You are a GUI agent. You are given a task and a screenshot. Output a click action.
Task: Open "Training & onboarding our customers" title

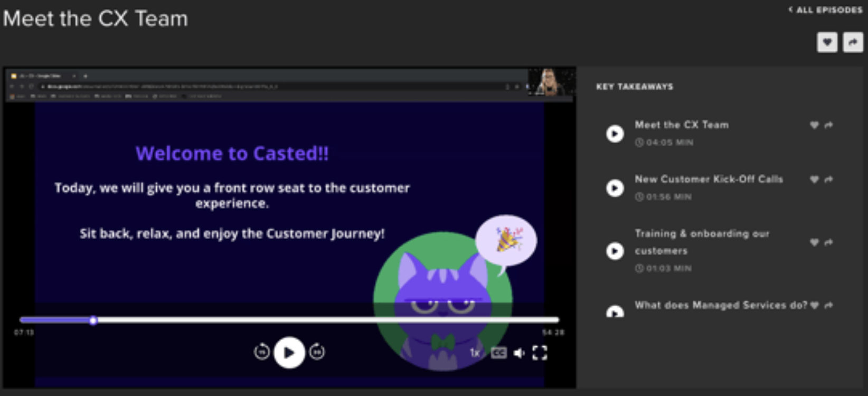coord(702,242)
